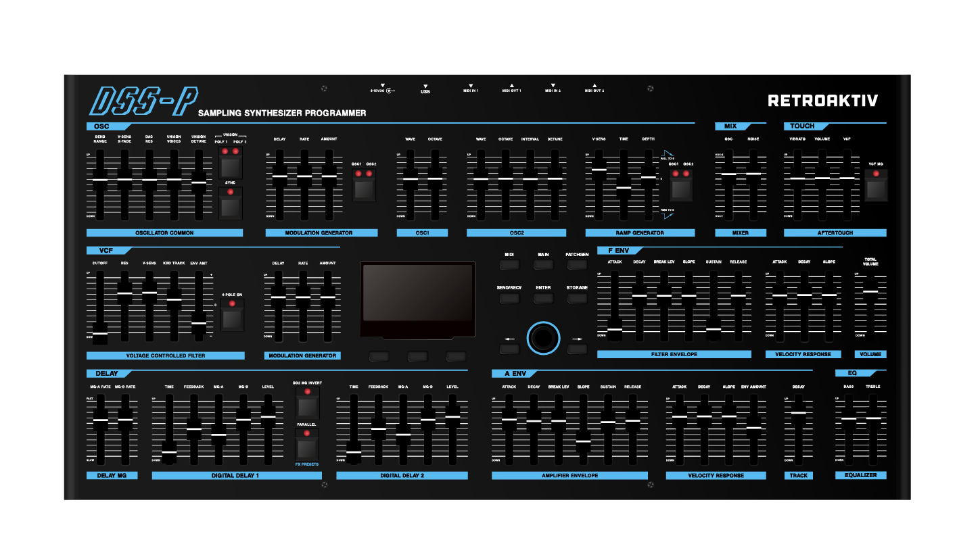
Task: Click the VCF RES slider
Action: pos(124,305)
